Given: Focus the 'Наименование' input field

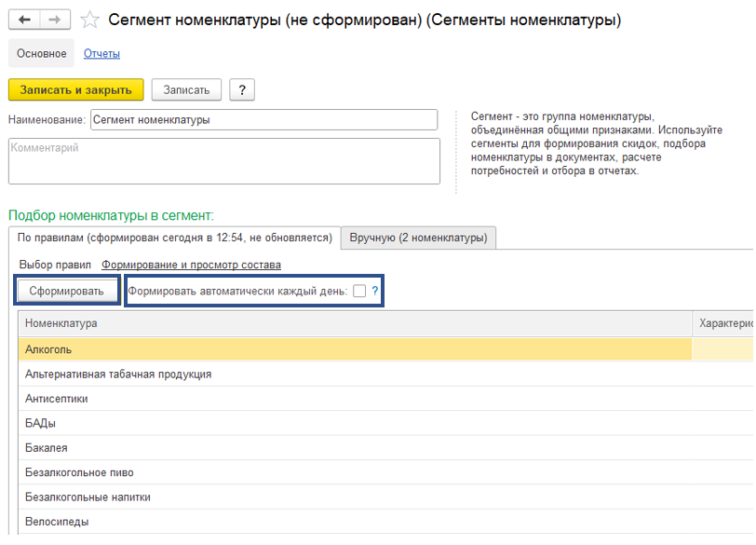Looking at the screenshot, I should (x=264, y=120).
